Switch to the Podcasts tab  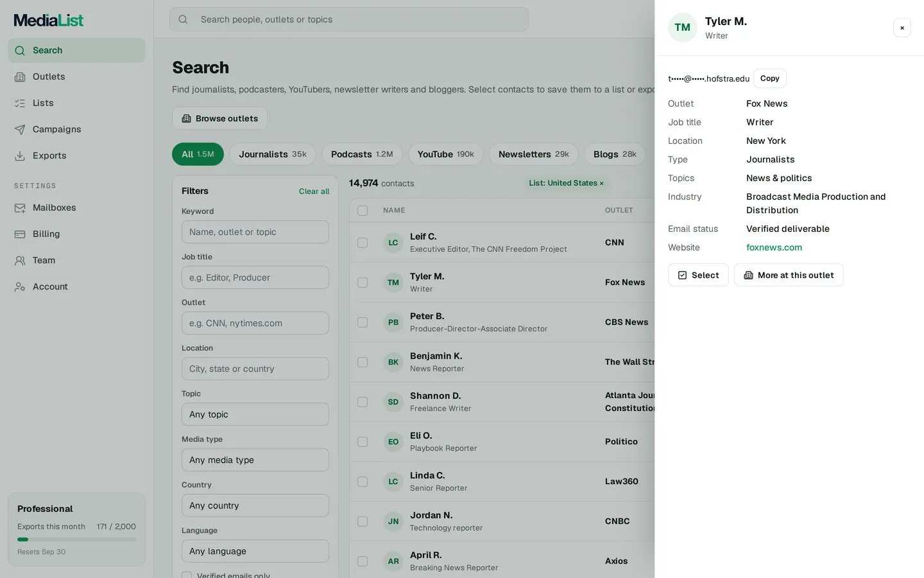[362, 154]
